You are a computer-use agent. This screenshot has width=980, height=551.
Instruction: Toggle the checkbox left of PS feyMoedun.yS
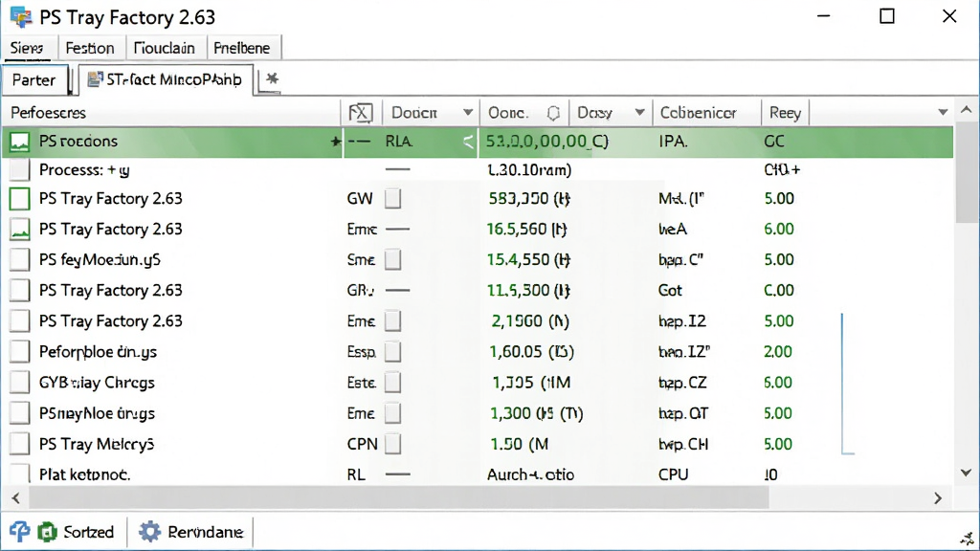(x=19, y=259)
